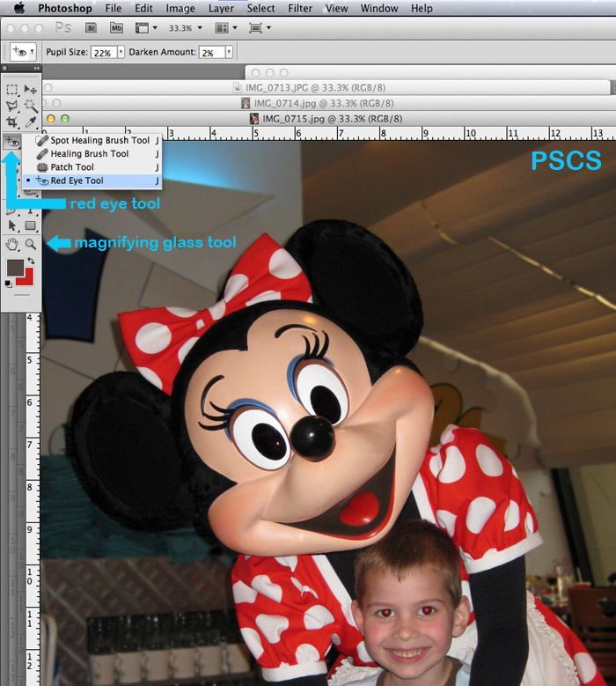The image size is (616, 686).
Task: Minimize the IMG_0715.jpg window with yellow button
Action: pos(51,119)
